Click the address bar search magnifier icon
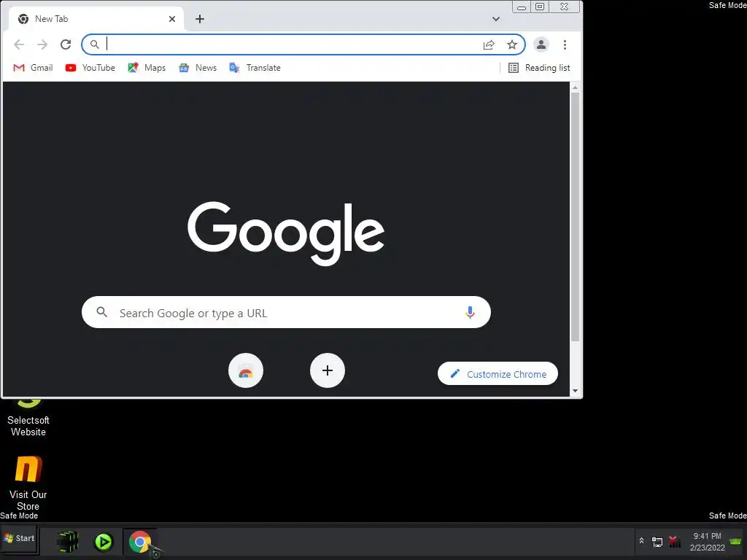The width and height of the screenshot is (747, 560). 94,44
